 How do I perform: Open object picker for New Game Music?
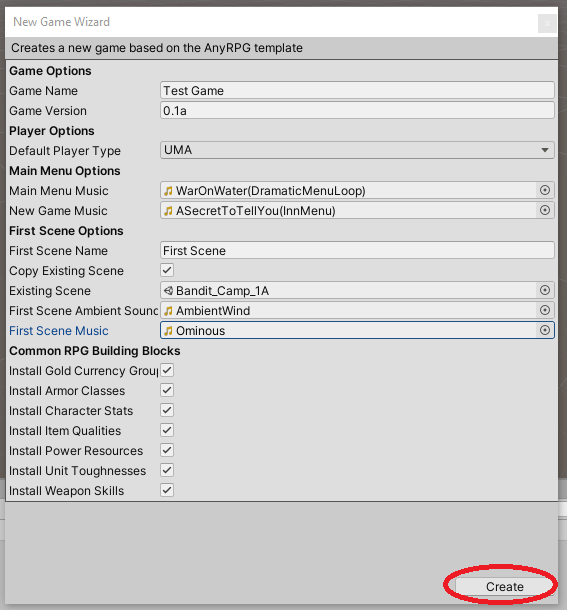pos(545,210)
